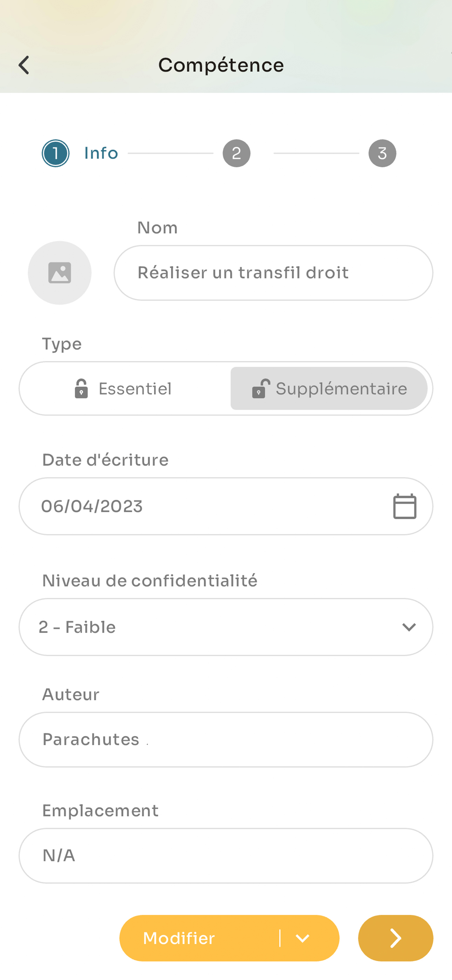Click the Emplacement field showing N/A
452x980 pixels.
[226, 856]
